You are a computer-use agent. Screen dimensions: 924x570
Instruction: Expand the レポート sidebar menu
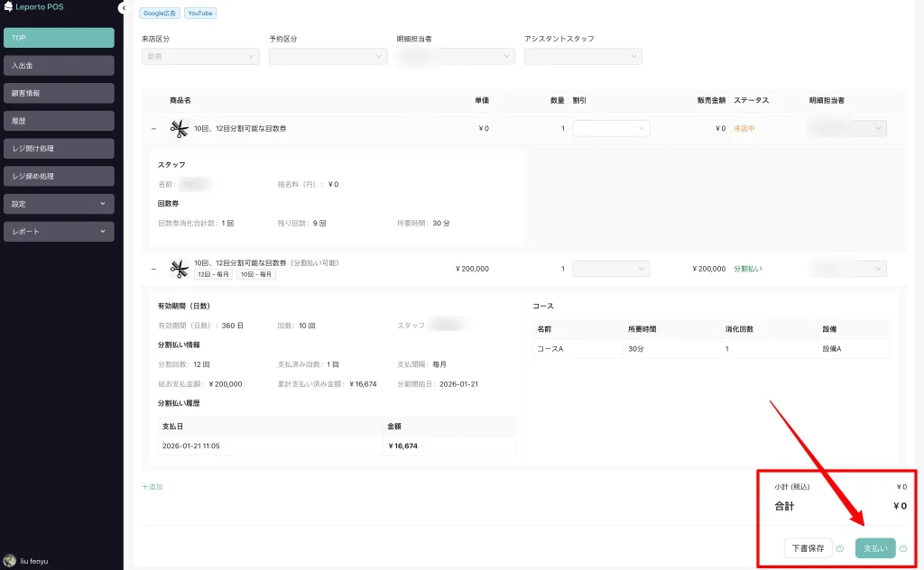[x=59, y=232]
